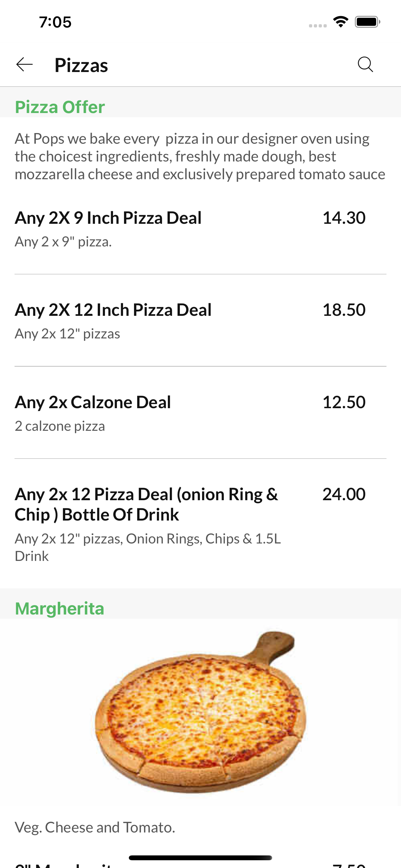Tap the cellular signal dots indicator
This screenshot has width=401, height=868.
(x=318, y=26)
